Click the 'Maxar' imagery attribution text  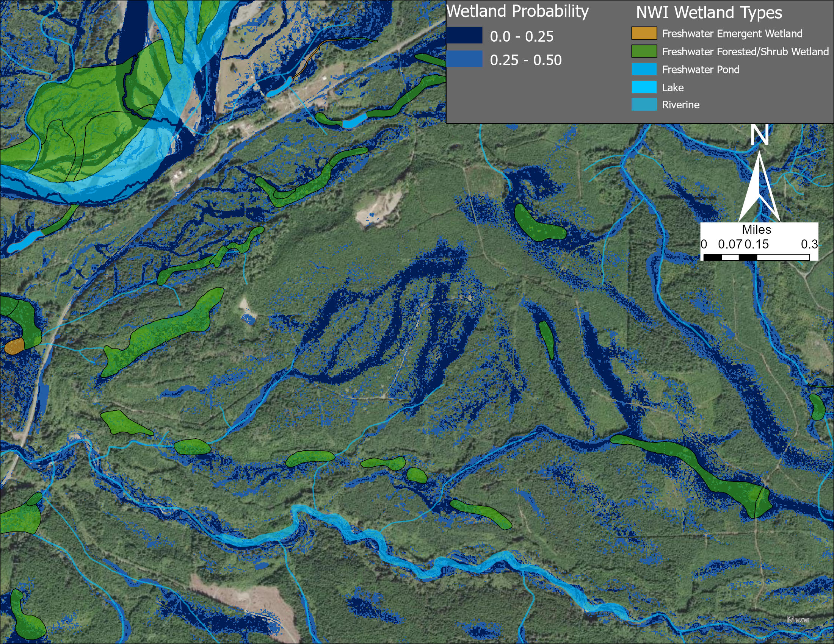[798, 619]
